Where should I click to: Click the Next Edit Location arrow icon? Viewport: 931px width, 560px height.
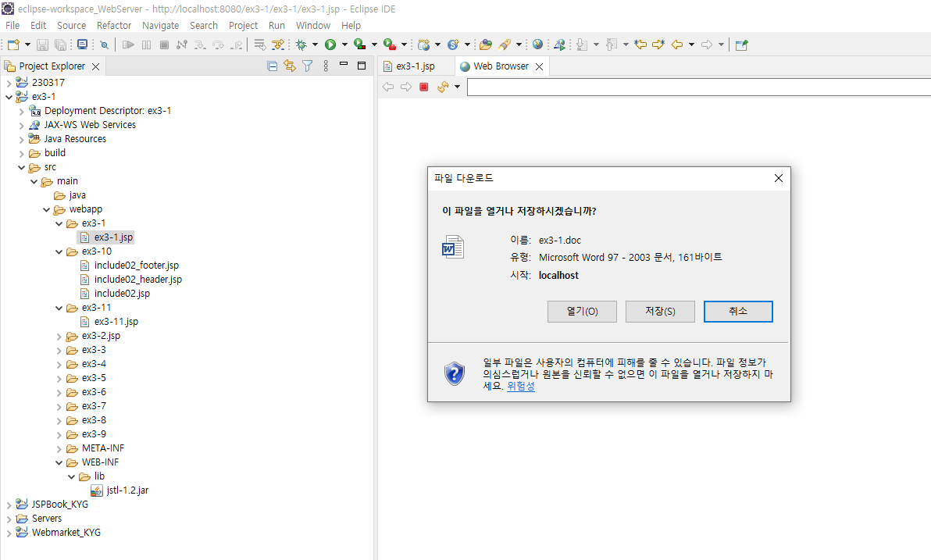tap(658, 45)
